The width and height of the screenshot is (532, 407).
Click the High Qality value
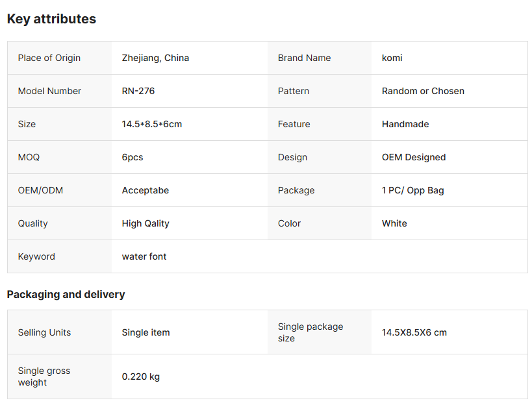[x=146, y=223]
